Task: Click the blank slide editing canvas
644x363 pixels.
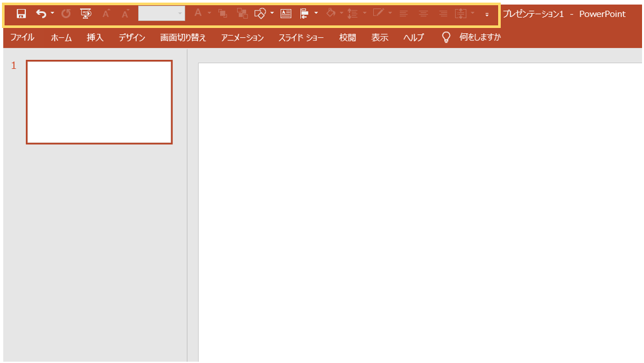Action: click(420, 212)
